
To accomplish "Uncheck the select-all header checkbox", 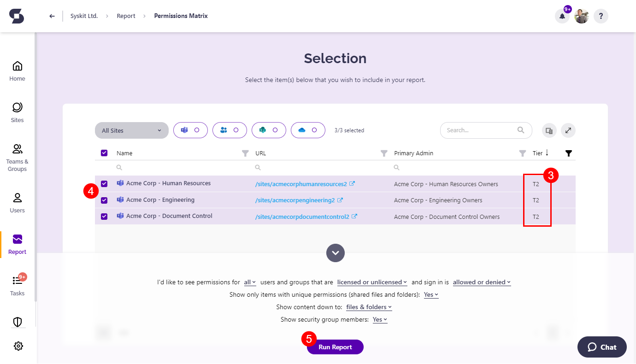I will coord(104,153).
